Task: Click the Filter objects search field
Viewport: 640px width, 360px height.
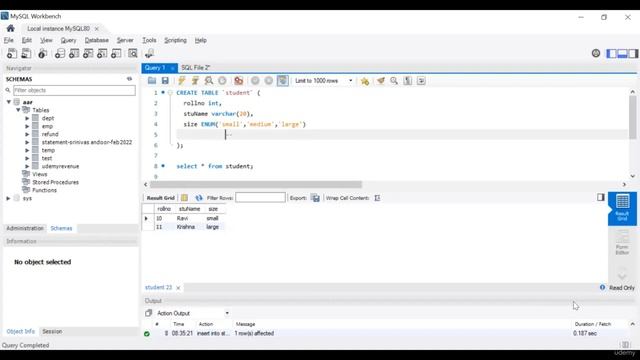Action: pyautogui.click(x=74, y=90)
